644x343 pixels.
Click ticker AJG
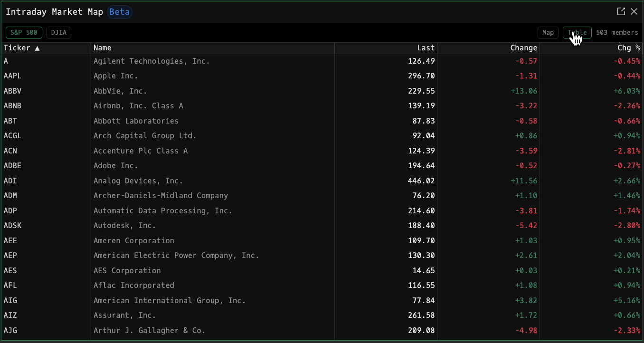tap(10, 331)
